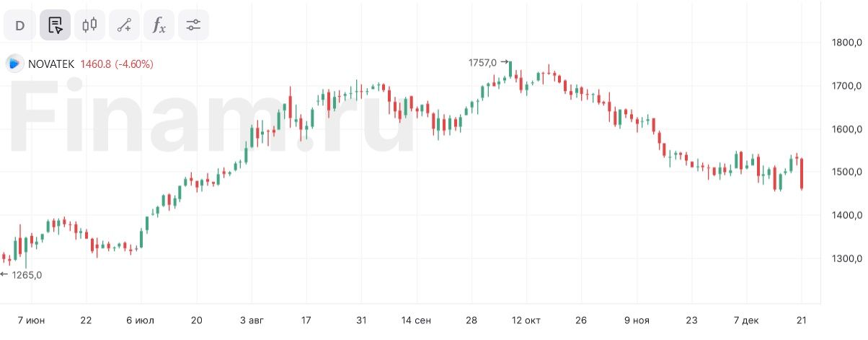This screenshot has height=340, width=868.
Task: Click the "21" date label on time axis
Action: tap(801, 320)
